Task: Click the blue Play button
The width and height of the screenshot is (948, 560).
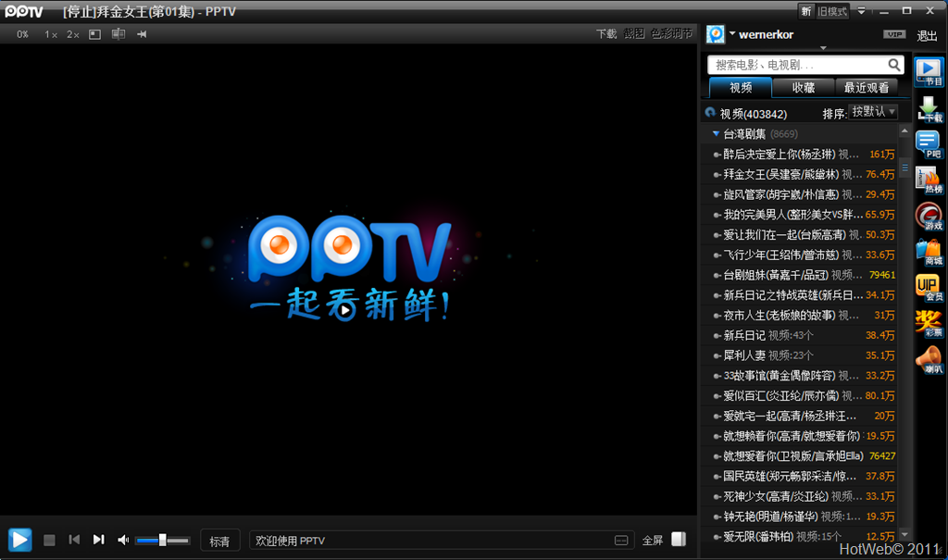Action: pyautogui.click(x=19, y=540)
